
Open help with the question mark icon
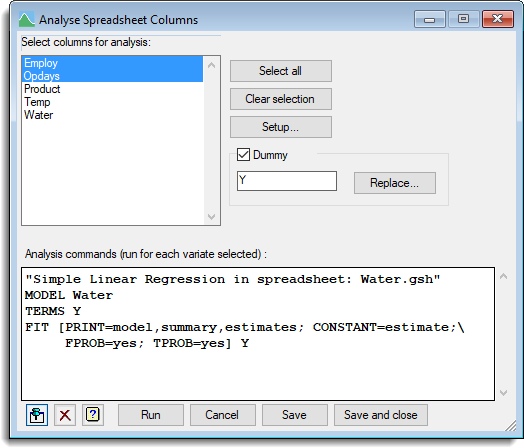click(x=93, y=415)
